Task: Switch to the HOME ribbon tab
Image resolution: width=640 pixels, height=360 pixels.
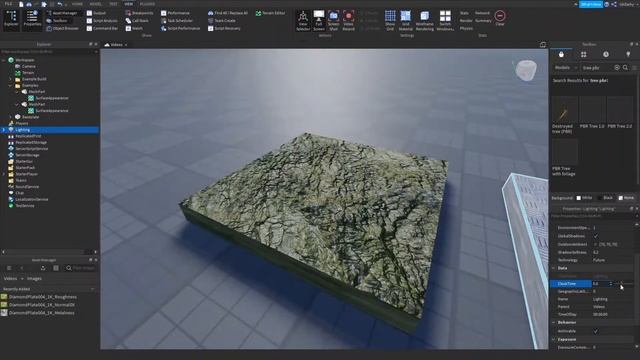Action: [x=77, y=4]
